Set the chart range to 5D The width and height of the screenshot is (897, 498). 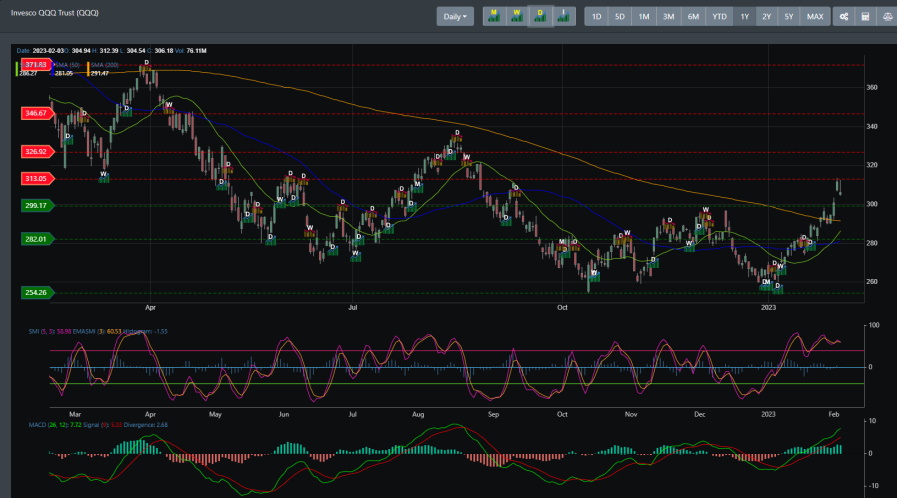point(620,17)
